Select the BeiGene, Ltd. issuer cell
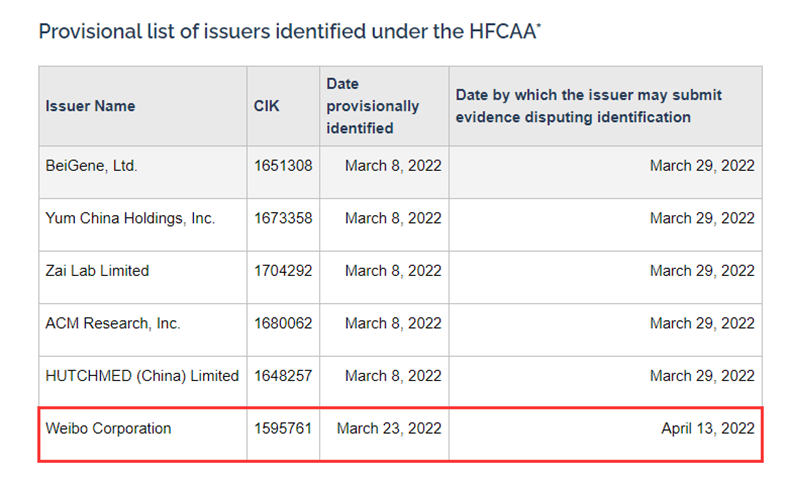This screenshot has width=790, height=478. click(x=92, y=166)
